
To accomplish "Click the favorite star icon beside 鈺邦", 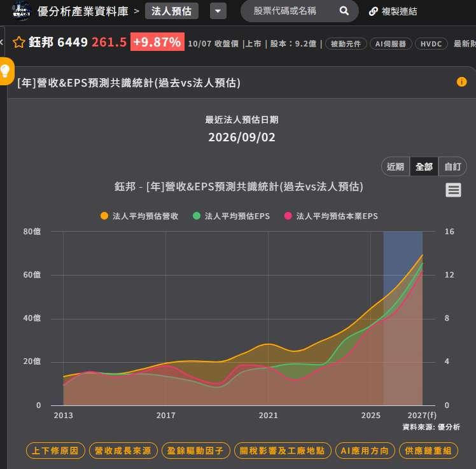I will coord(19,43).
